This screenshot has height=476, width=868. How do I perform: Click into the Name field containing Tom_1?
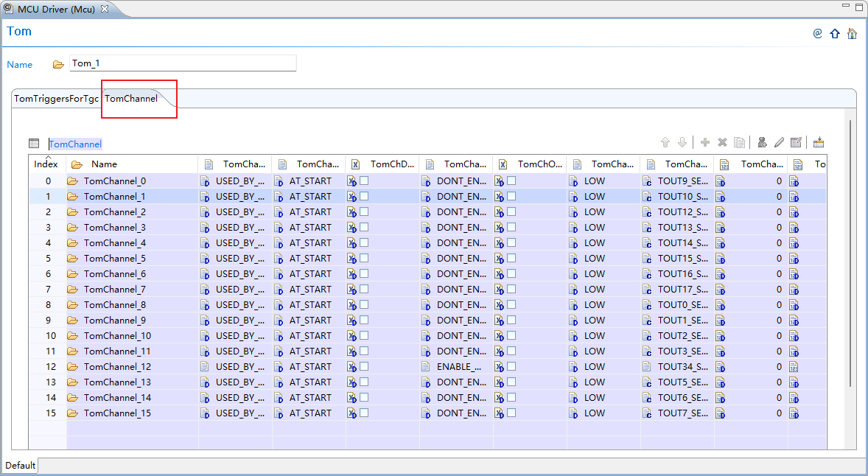(x=183, y=63)
